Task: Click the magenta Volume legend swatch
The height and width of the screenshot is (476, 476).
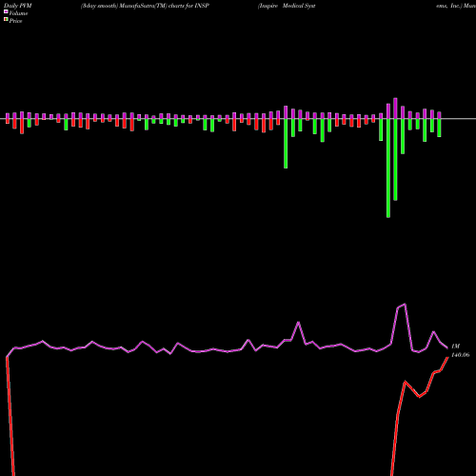Action: (x=6, y=11)
